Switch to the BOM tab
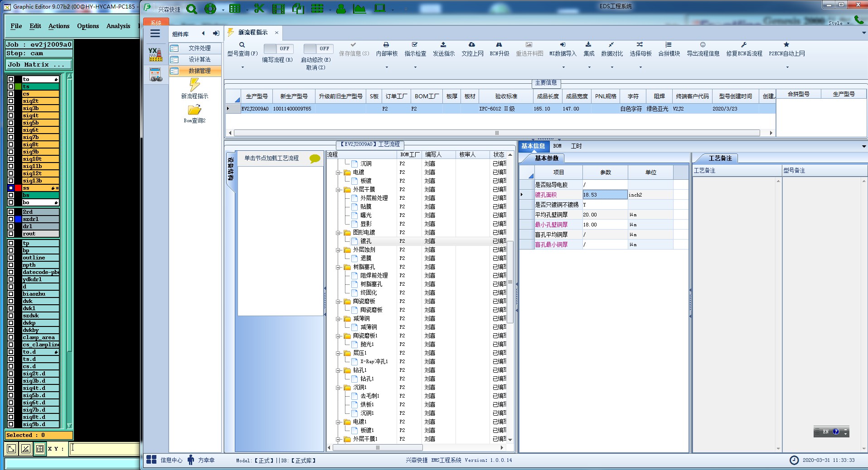 [557, 146]
